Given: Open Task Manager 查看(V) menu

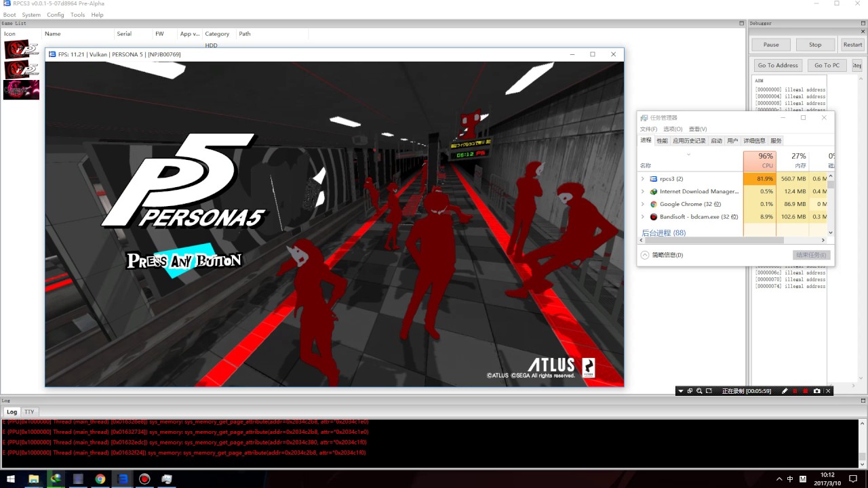Looking at the screenshot, I should click(x=698, y=129).
